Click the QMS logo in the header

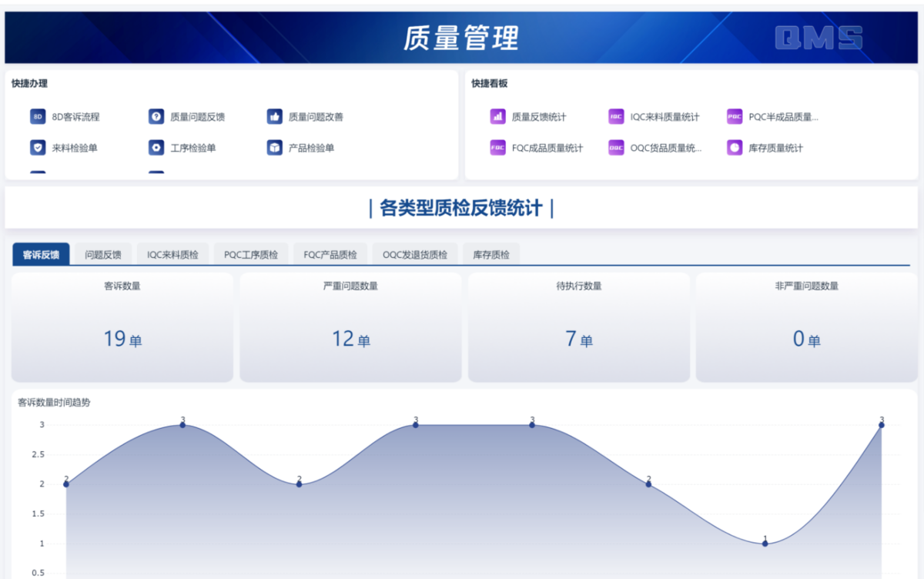pos(819,38)
